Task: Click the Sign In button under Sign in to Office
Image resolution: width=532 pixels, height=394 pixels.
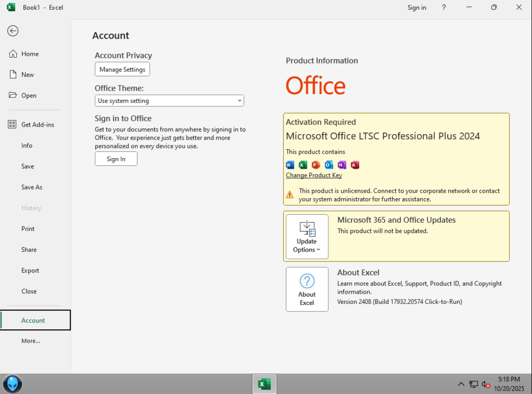Action: pyautogui.click(x=116, y=159)
